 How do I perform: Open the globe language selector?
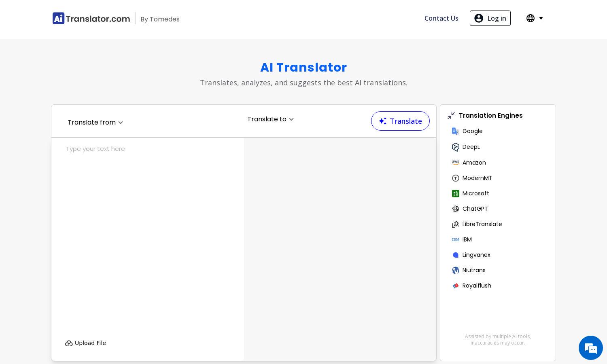pyautogui.click(x=531, y=18)
